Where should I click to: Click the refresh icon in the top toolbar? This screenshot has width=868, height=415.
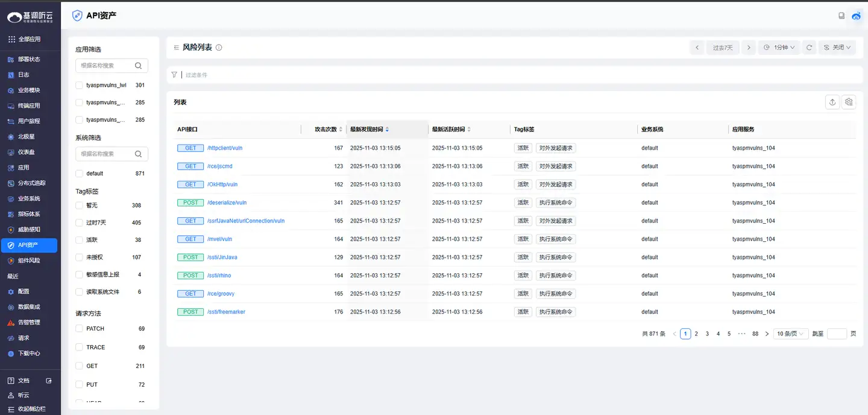810,48
